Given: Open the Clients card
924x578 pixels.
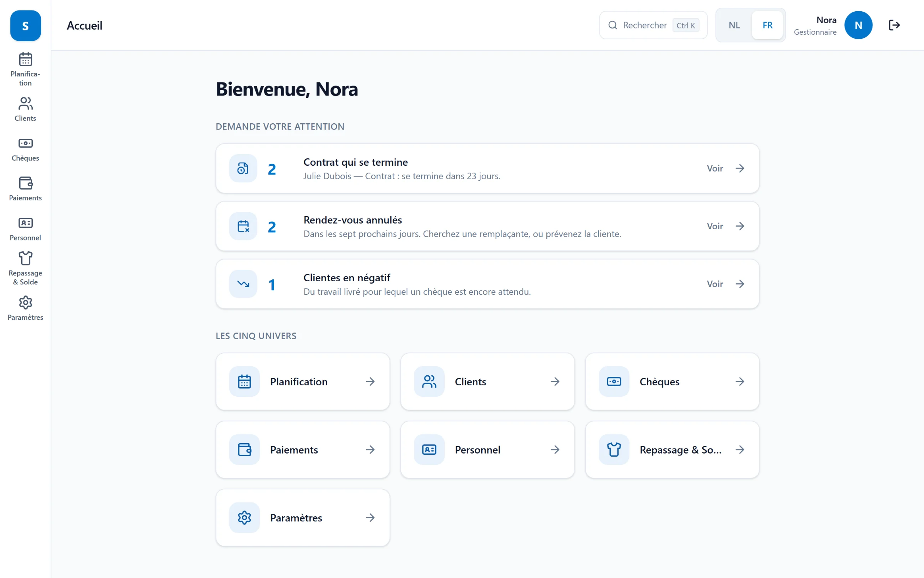Looking at the screenshot, I should tap(488, 381).
